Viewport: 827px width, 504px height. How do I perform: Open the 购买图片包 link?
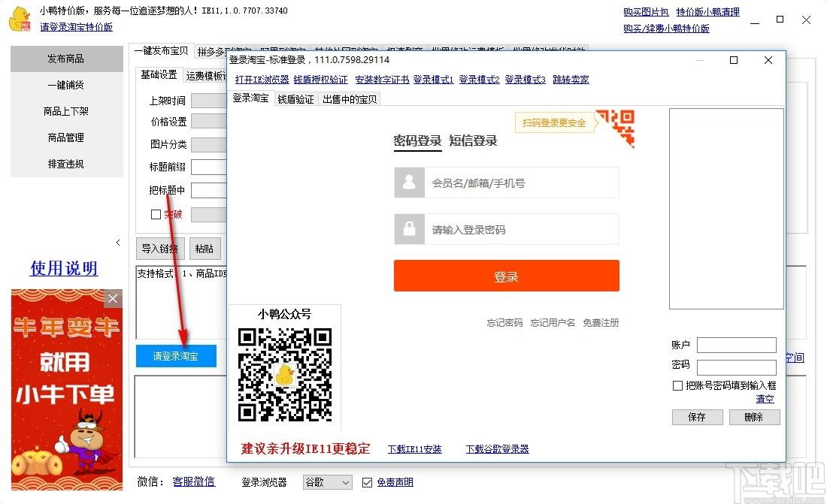coord(646,11)
